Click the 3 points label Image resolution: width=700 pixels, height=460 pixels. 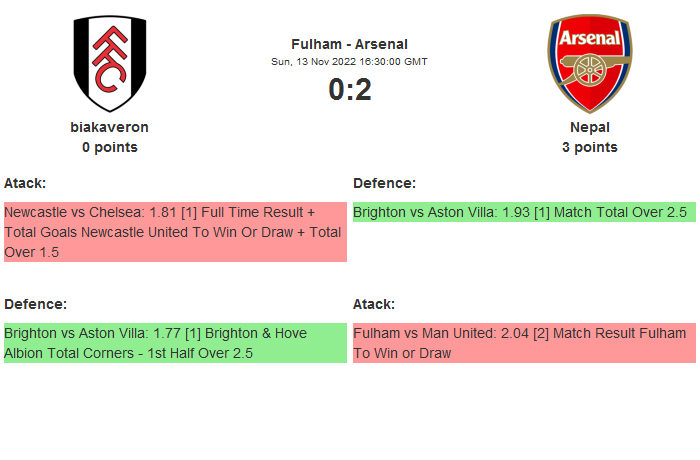click(589, 147)
